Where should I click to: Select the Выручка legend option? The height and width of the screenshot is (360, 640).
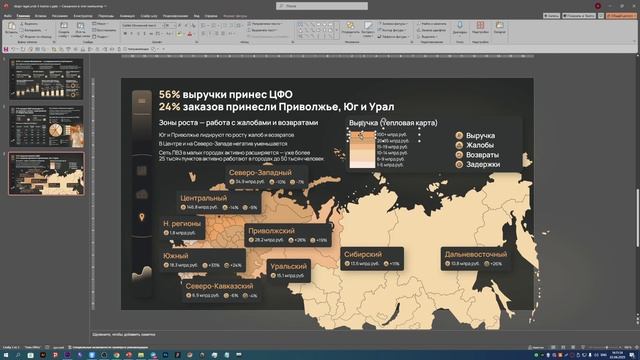pyautogui.click(x=475, y=136)
